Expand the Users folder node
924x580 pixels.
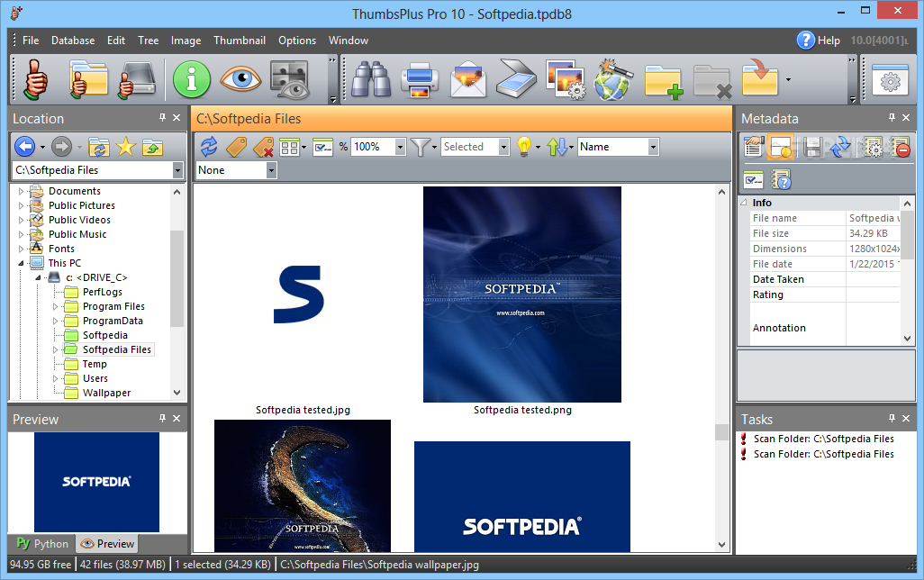[56, 378]
